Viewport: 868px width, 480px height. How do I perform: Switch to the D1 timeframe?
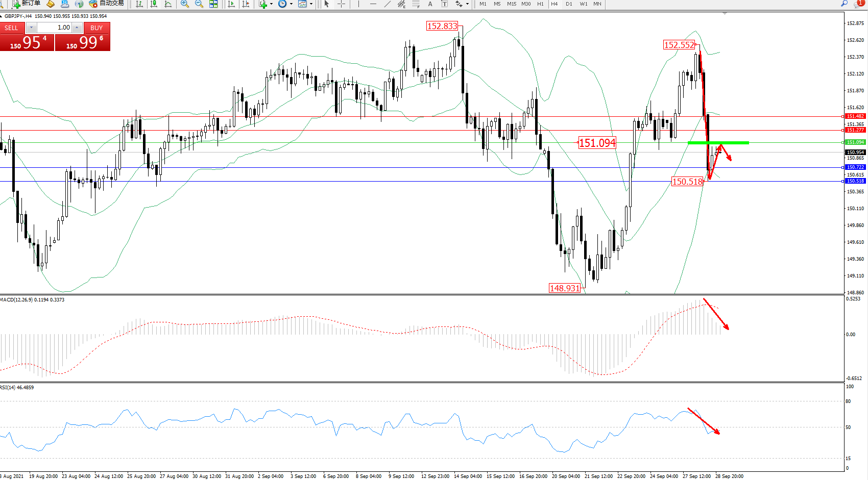[x=569, y=4]
